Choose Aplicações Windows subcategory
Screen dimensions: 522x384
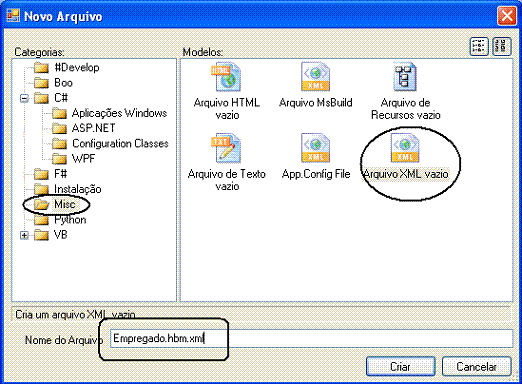(119, 113)
